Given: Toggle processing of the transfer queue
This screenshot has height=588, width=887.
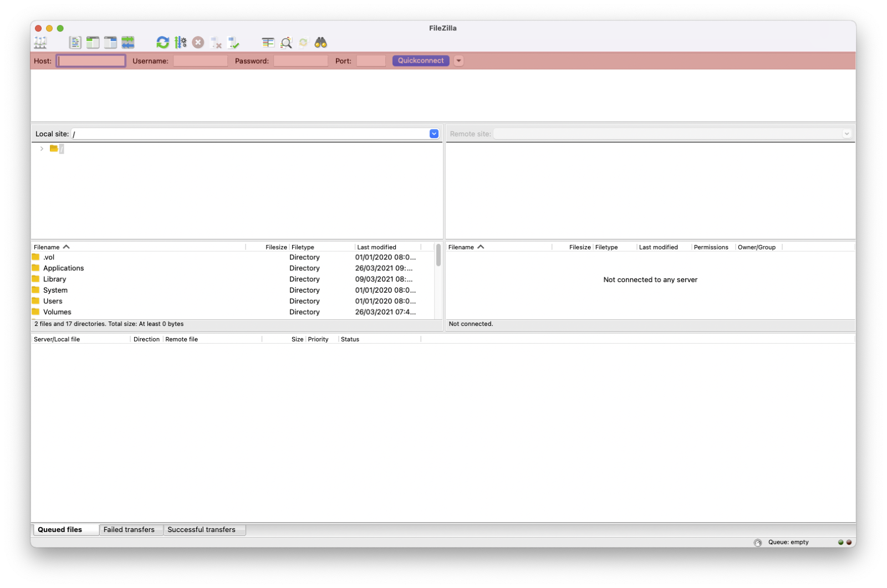Looking at the screenshot, I should [181, 43].
